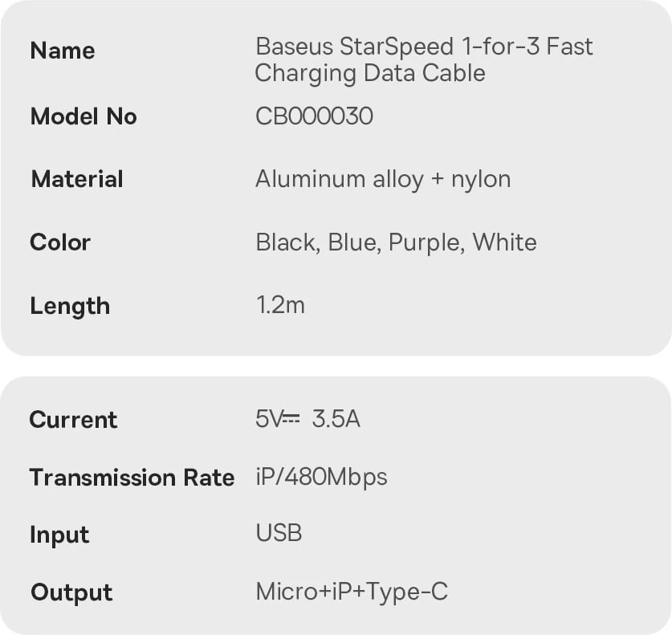Click the Model No label
Screen dimensions: 672x635
tap(83, 116)
